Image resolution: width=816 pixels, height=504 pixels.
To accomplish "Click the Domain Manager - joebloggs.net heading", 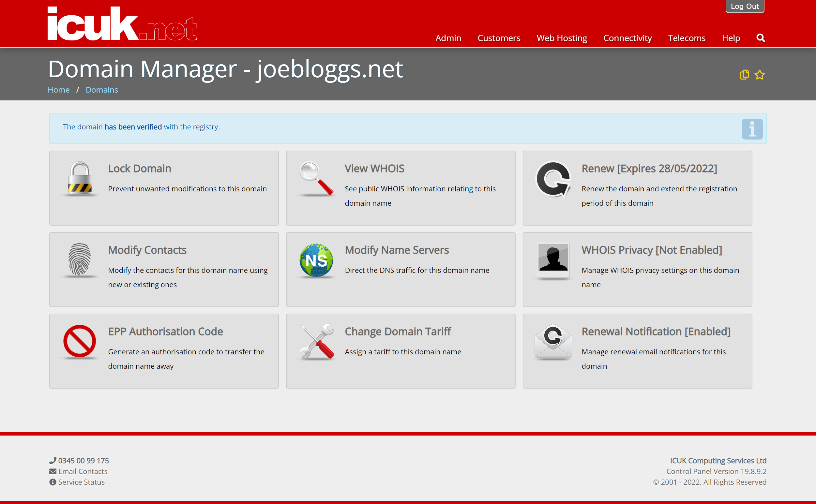I will point(225,69).
